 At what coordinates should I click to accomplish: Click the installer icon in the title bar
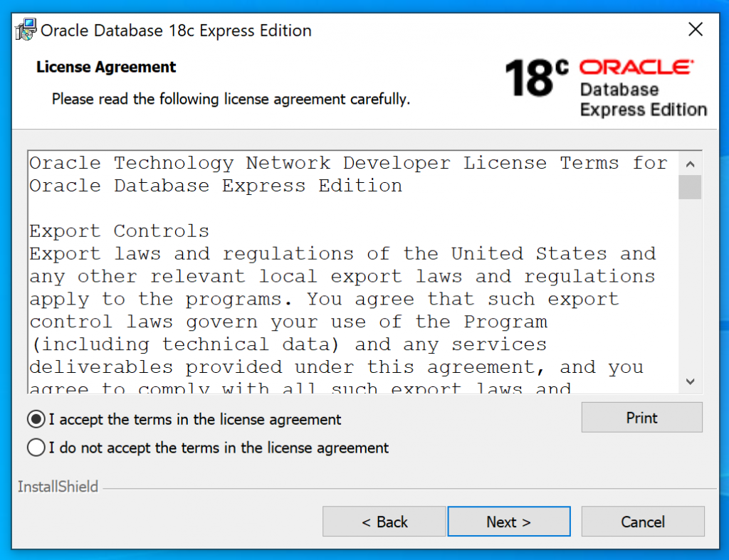click(26, 31)
